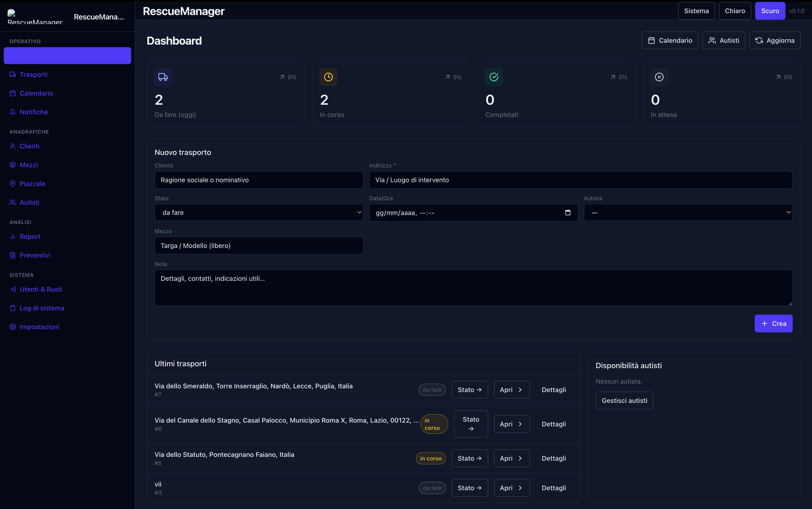812x509 pixels.
Task: Open the Mezzi sidebar section
Action: [x=29, y=165]
